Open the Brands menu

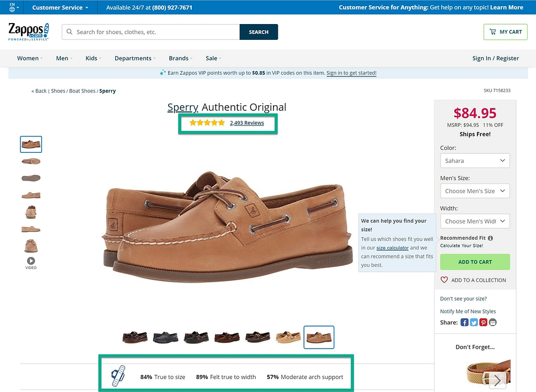[x=179, y=58]
